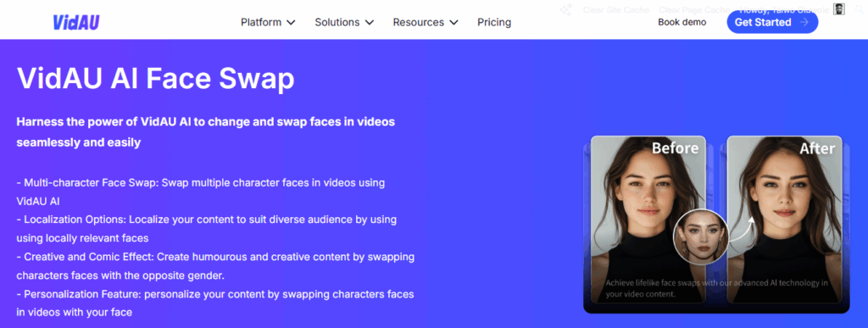868x328 pixels.
Task: Select the Before portrait image
Action: point(648,220)
